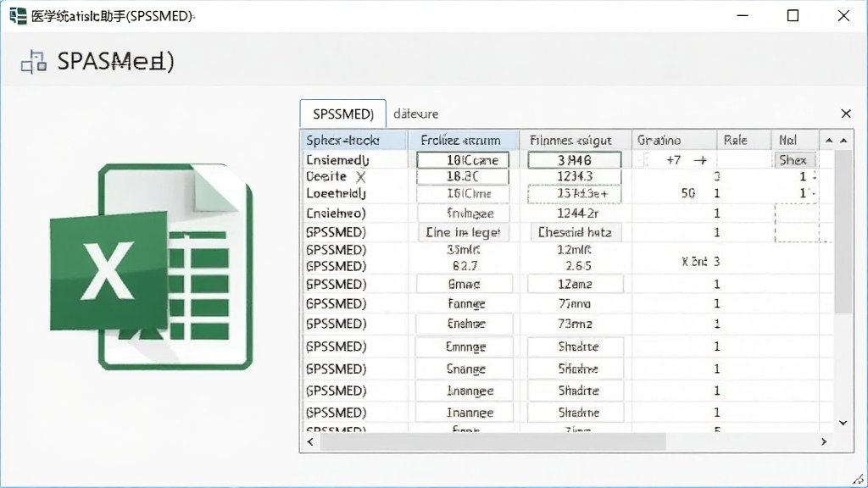Close the tab panel with the X
Screen dimensions: 868x488
tap(845, 114)
